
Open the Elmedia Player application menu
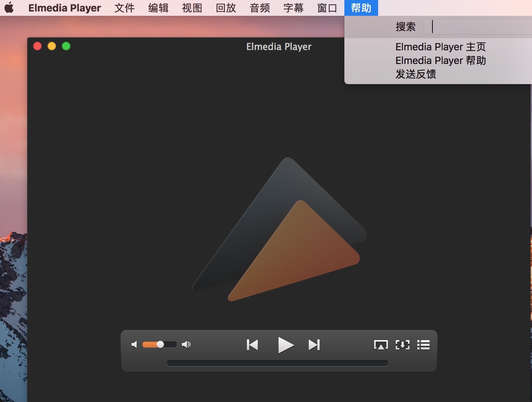point(65,8)
